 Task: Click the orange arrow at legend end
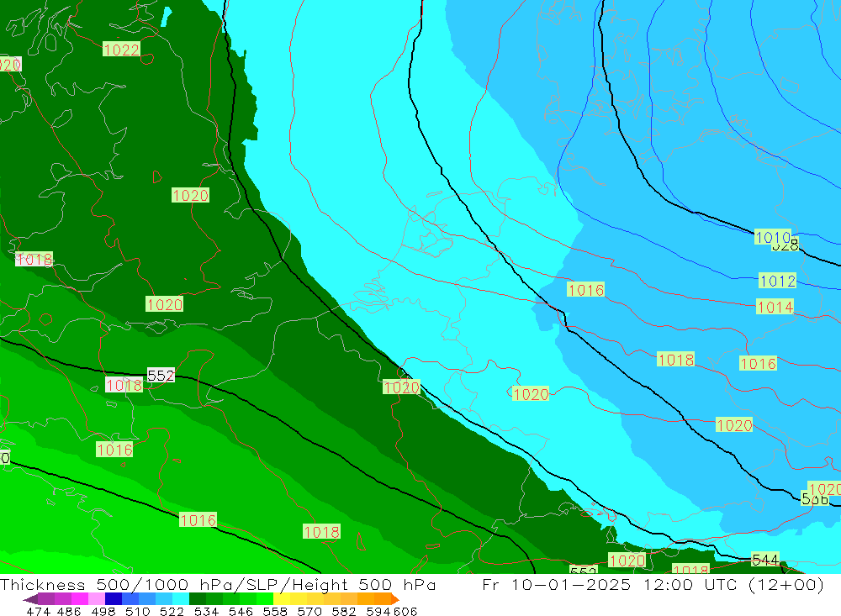tap(394, 599)
